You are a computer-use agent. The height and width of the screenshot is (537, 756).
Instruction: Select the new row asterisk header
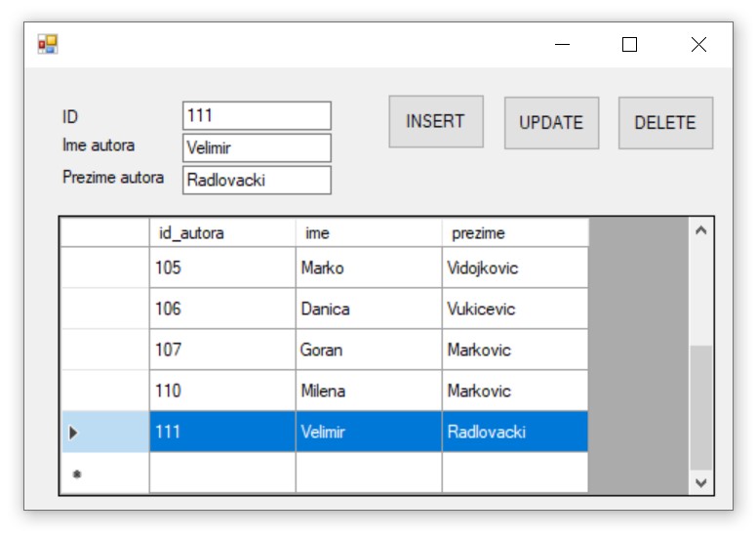[x=104, y=473]
